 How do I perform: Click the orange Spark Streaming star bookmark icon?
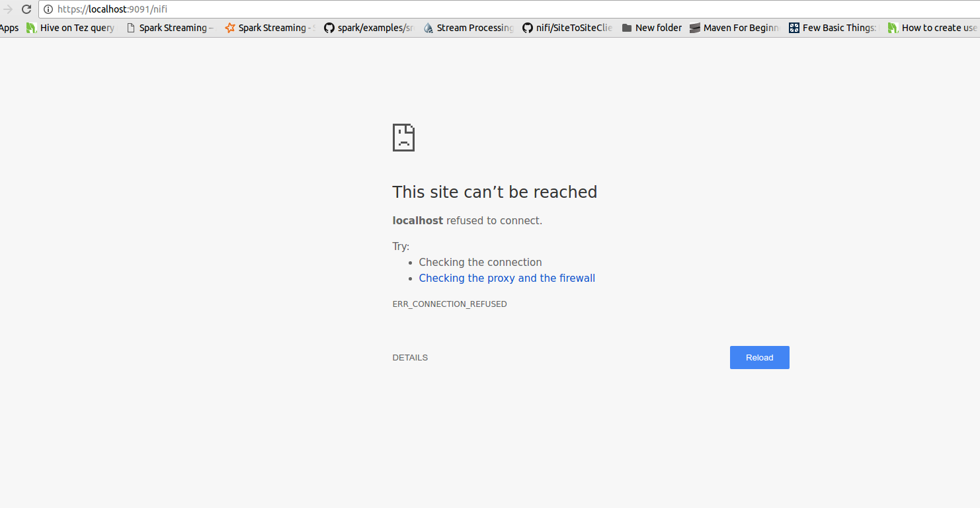click(229, 28)
